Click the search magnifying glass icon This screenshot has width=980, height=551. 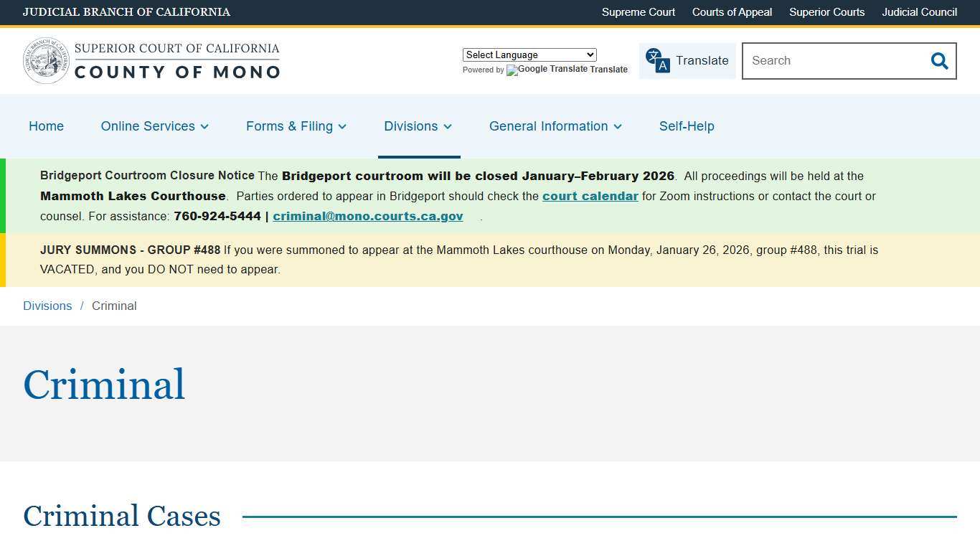tap(939, 61)
